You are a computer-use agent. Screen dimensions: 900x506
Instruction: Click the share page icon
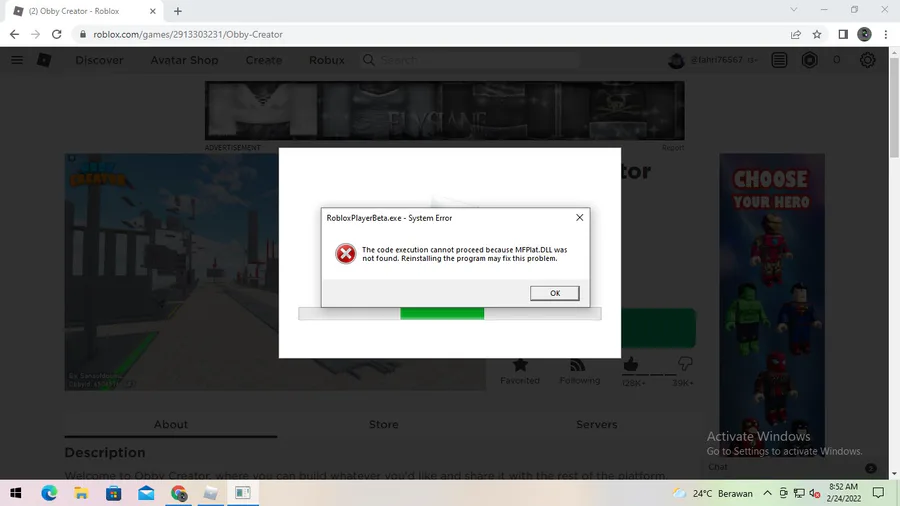click(x=796, y=34)
